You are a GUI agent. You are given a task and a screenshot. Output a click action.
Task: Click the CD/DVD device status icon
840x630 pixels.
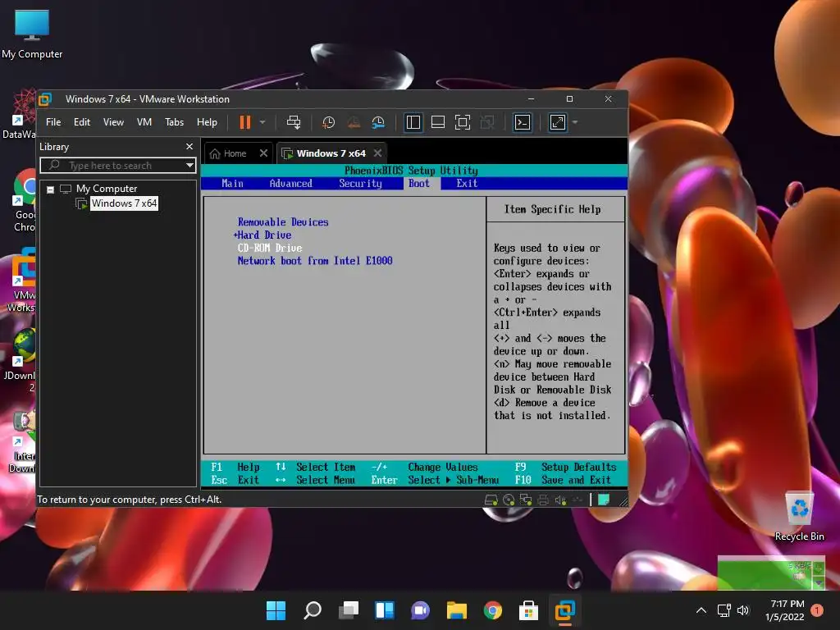point(509,500)
